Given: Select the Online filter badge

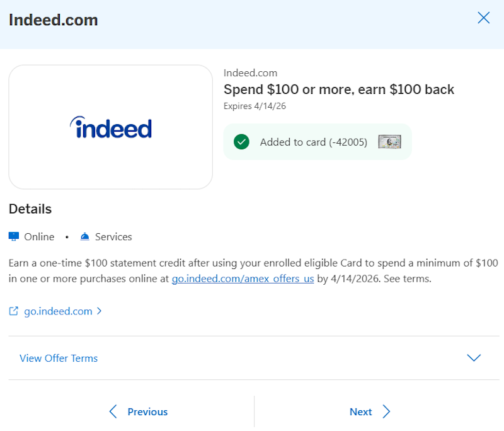Looking at the screenshot, I should (x=31, y=236).
